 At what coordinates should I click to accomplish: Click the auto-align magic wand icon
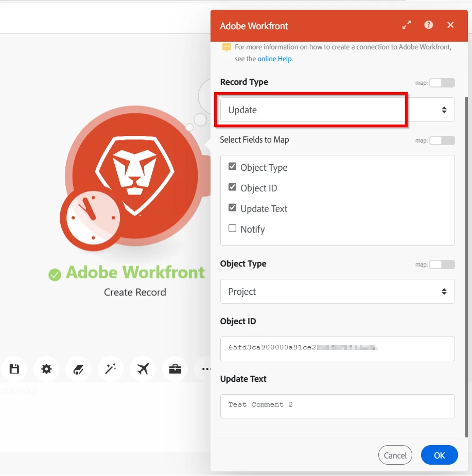pyautogui.click(x=111, y=369)
